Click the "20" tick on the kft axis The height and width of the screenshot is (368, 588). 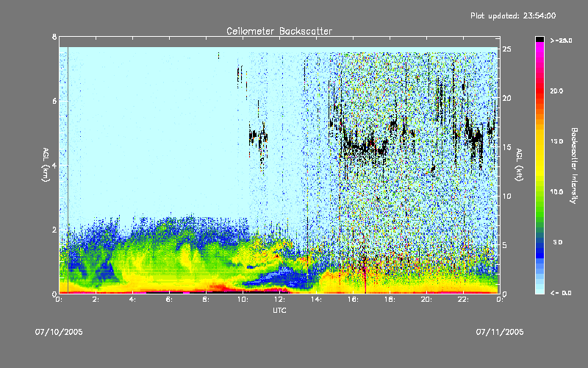(506, 98)
